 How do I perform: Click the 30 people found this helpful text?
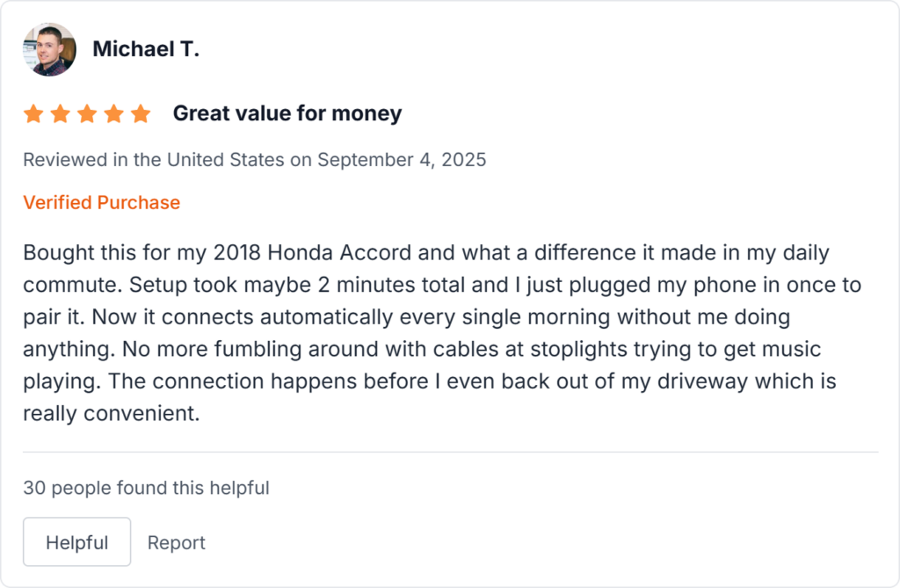[147, 487]
